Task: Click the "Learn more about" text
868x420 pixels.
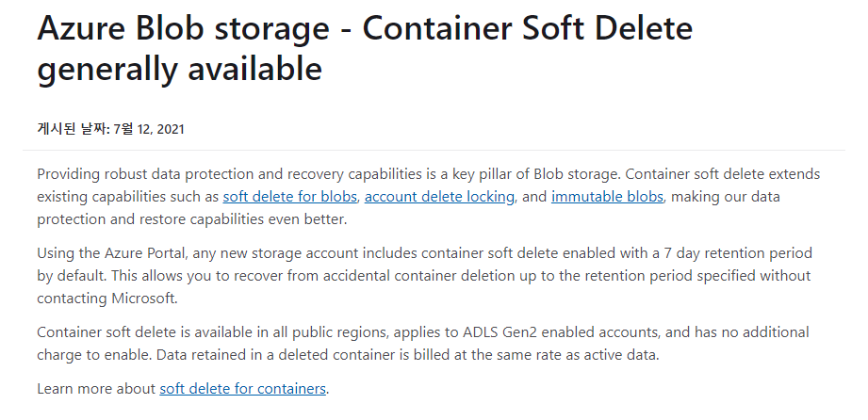Action: 96,389
